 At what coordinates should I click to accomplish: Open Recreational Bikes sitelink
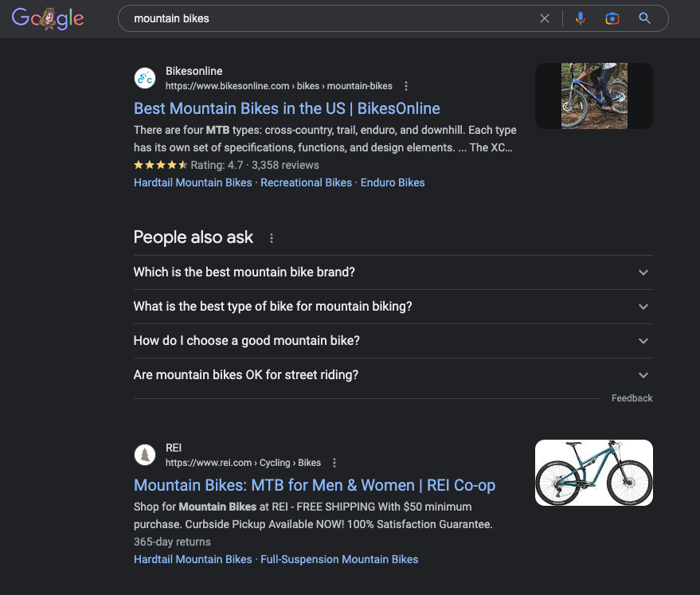tap(306, 182)
